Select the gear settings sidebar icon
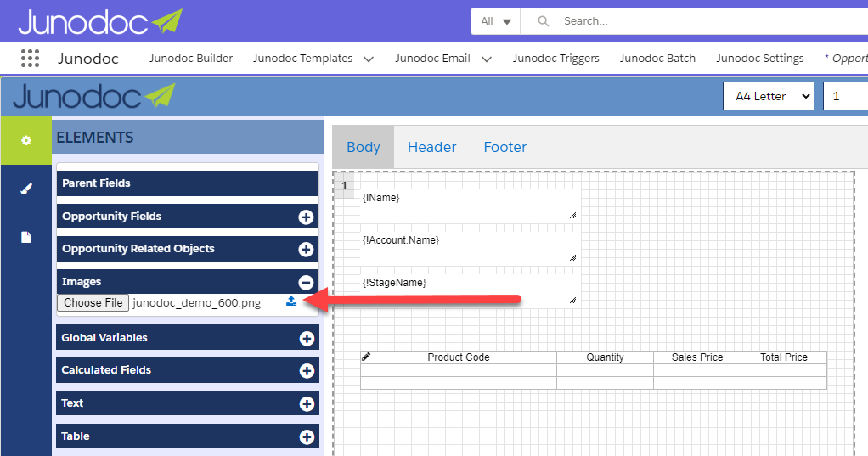 [x=26, y=141]
